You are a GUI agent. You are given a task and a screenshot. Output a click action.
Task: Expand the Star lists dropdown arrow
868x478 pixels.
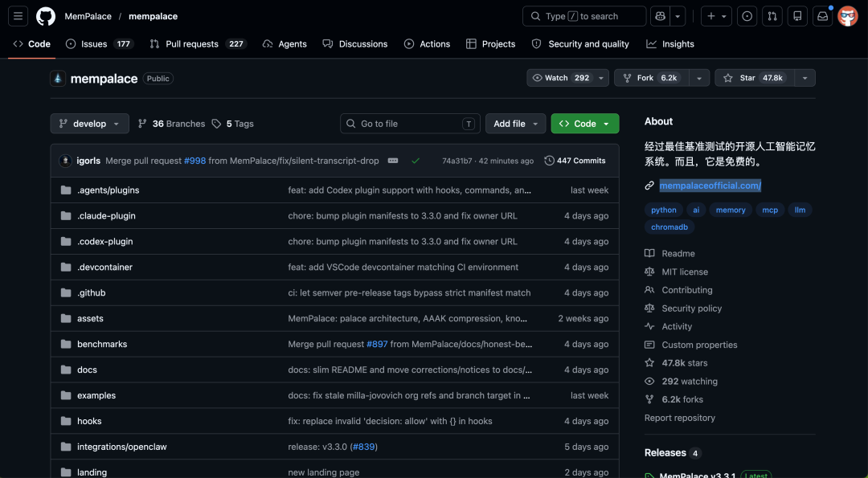[x=805, y=78]
